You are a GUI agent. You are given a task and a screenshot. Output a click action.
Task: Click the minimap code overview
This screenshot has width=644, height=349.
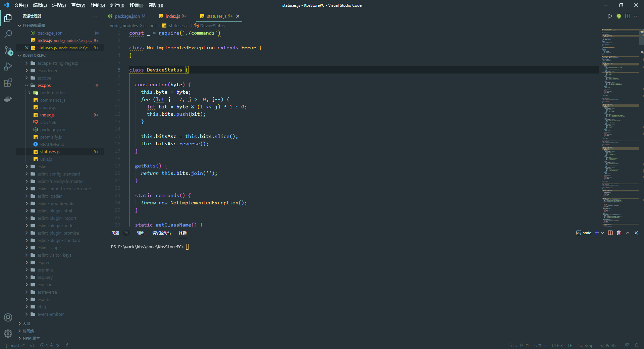click(621, 128)
